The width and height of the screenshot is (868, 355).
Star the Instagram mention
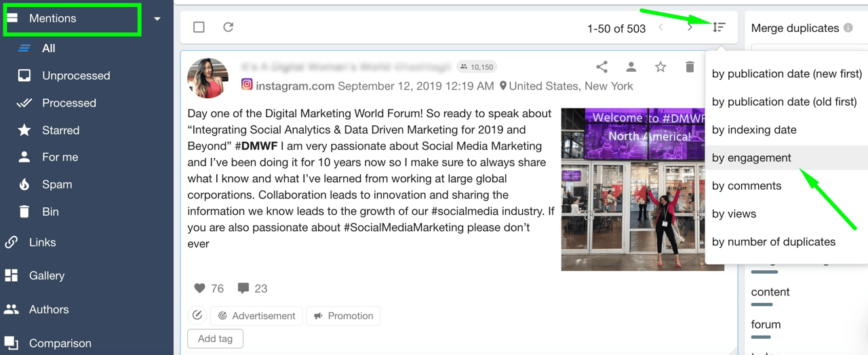pos(660,66)
